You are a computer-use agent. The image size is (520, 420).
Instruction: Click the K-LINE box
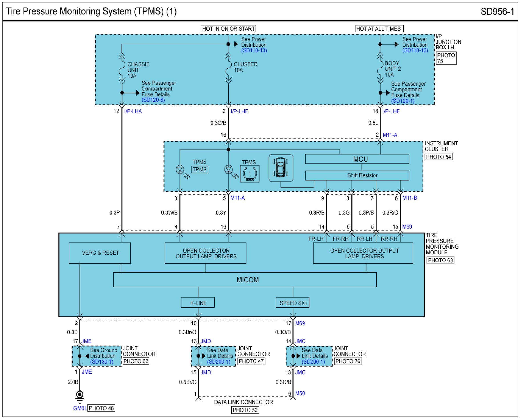click(198, 303)
